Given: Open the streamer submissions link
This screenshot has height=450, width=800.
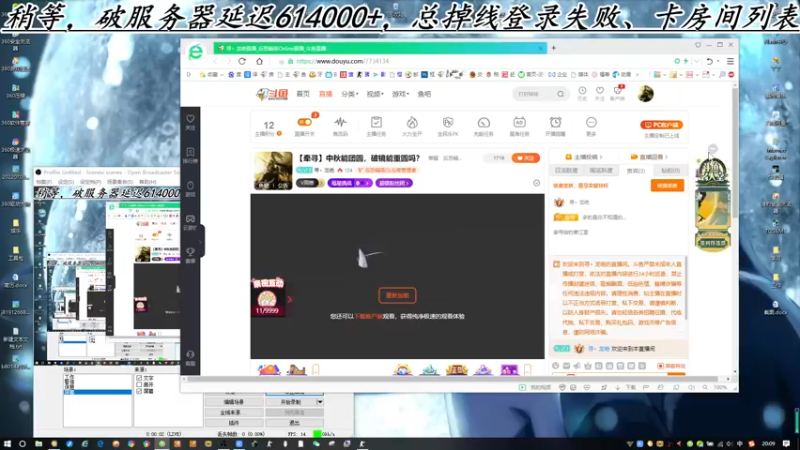Looking at the screenshot, I should coord(584,157).
